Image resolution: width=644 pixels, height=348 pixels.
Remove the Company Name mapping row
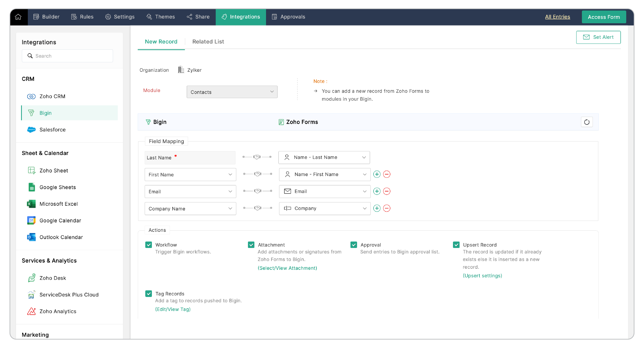(386, 208)
